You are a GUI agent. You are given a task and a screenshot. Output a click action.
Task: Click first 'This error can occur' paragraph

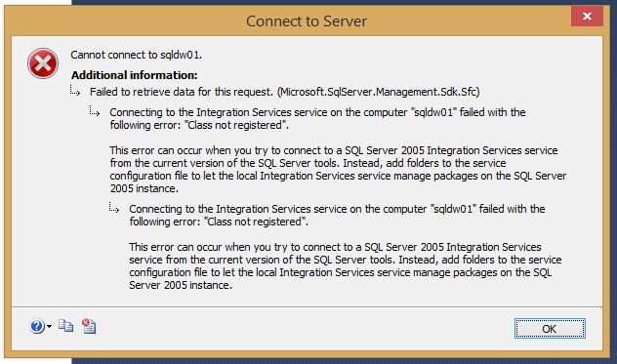pos(338,169)
